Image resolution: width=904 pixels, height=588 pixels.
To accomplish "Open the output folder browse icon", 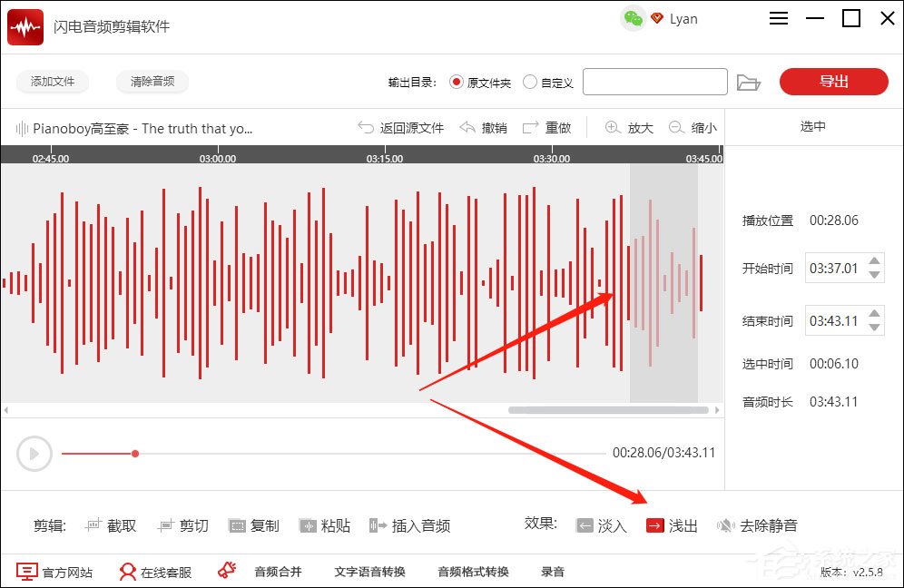I will [x=749, y=82].
